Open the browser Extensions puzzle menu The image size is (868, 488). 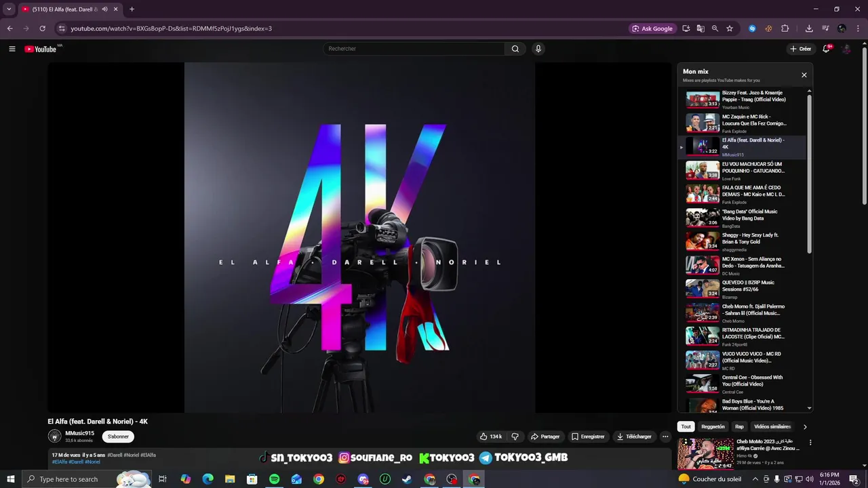pos(785,28)
